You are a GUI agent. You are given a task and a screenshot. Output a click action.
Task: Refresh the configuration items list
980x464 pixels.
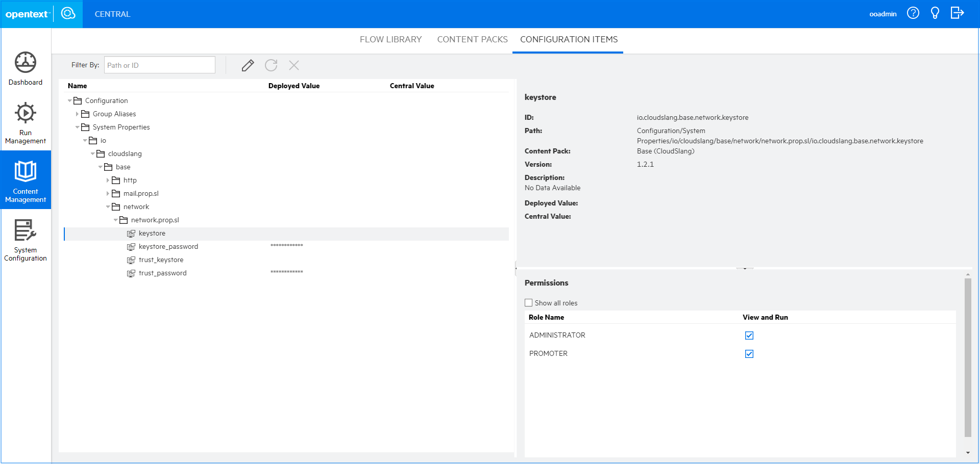271,65
